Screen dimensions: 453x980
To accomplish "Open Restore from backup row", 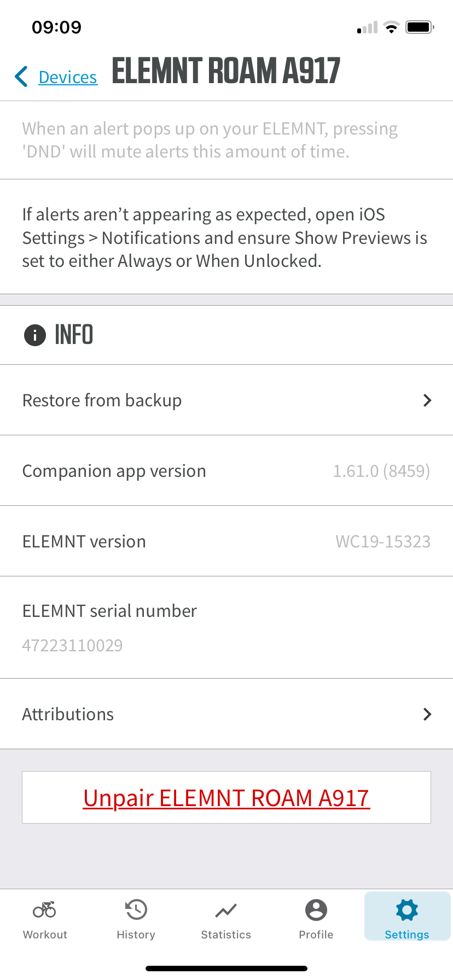I will (102, 400).
